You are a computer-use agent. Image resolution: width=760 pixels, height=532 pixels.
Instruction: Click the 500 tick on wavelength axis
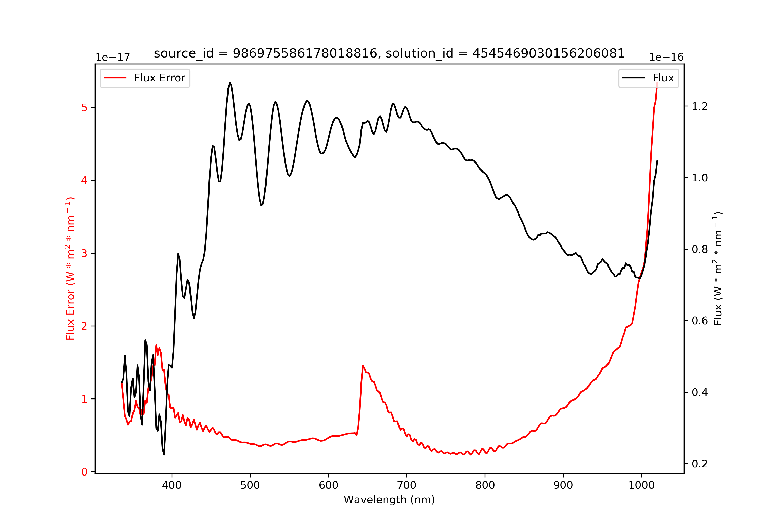[250, 485]
